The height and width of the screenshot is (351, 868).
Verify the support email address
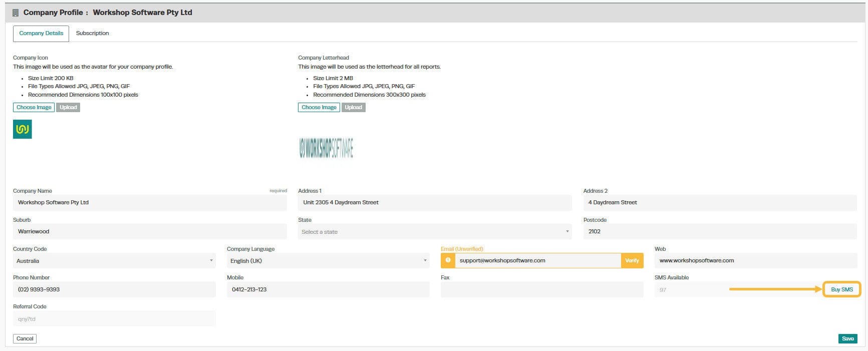point(632,260)
